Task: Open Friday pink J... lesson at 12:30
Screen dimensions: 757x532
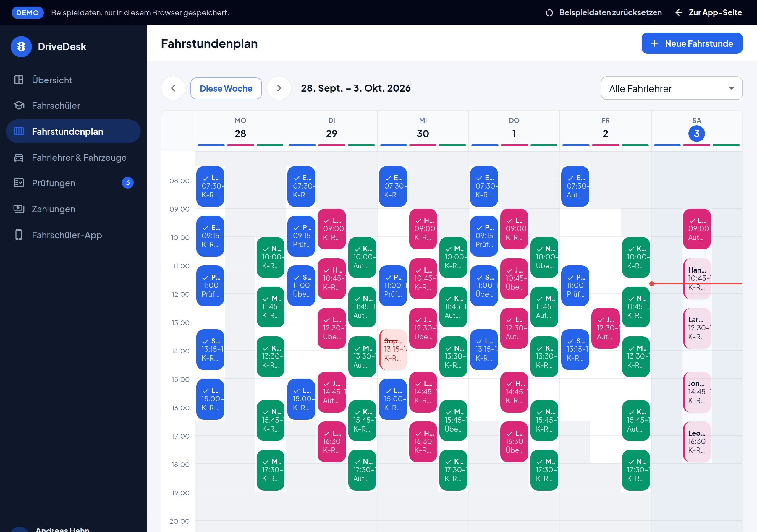Action: coord(605,328)
